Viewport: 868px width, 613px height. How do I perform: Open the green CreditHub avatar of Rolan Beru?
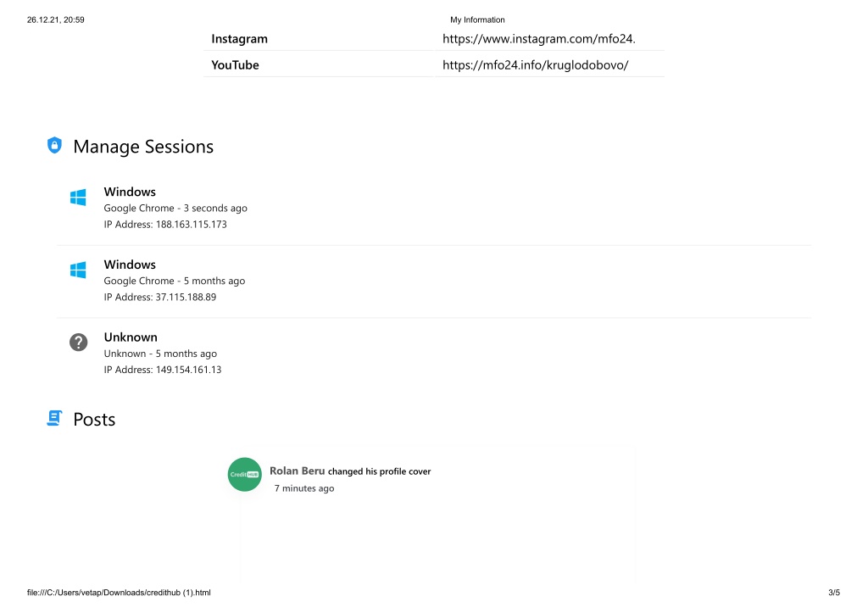tap(245, 475)
